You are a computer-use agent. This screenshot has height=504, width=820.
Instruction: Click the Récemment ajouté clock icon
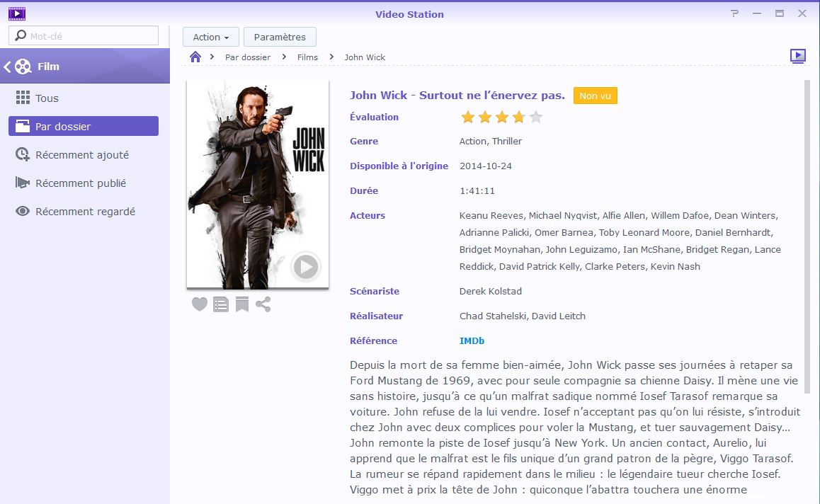click(x=23, y=154)
